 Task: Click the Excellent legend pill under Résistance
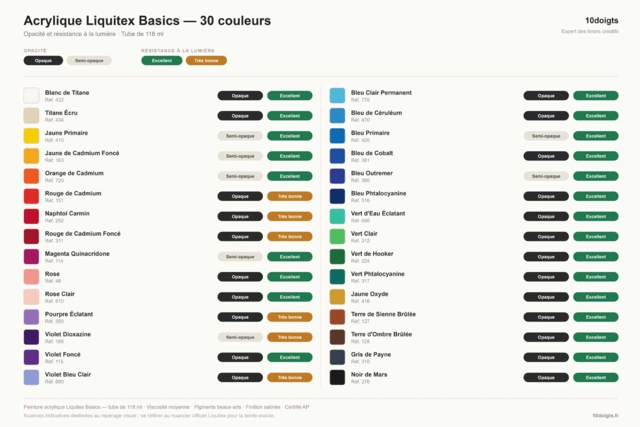coord(162,60)
